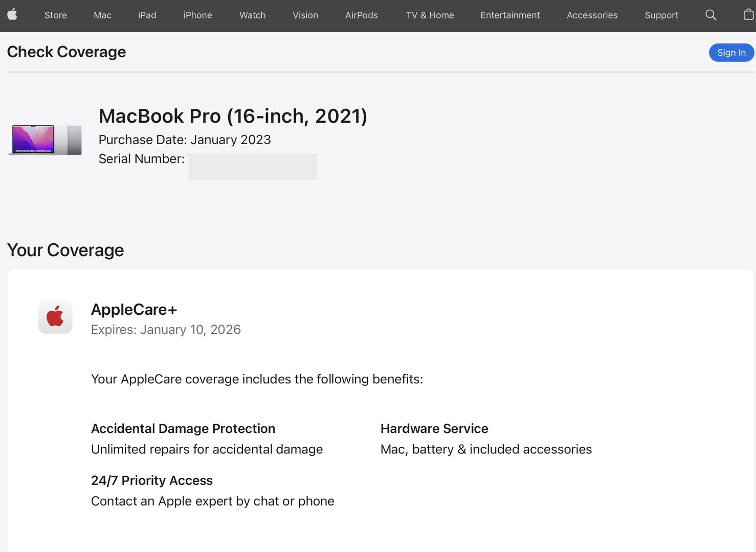Viewport: 756px width, 552px height.
Task: Open the Store menu
Action: point(56,15)
